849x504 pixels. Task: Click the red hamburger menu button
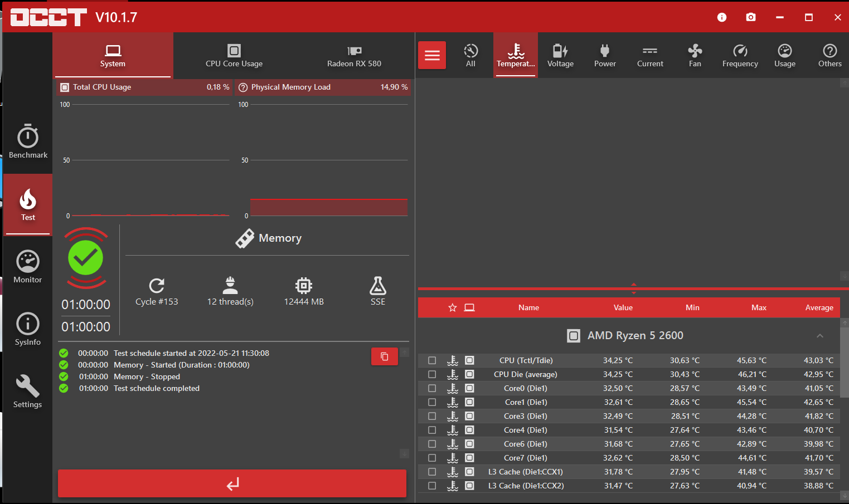point(432,55)
